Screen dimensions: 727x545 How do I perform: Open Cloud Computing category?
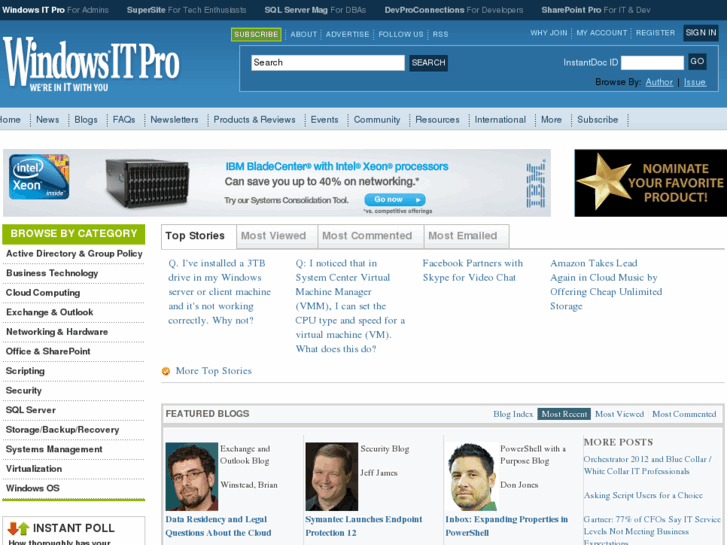pyautogui.click(x=43, y=293)
